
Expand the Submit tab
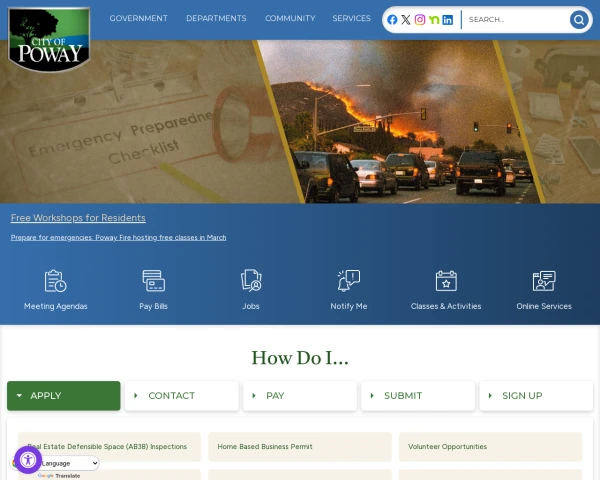[x=418, y=396]
